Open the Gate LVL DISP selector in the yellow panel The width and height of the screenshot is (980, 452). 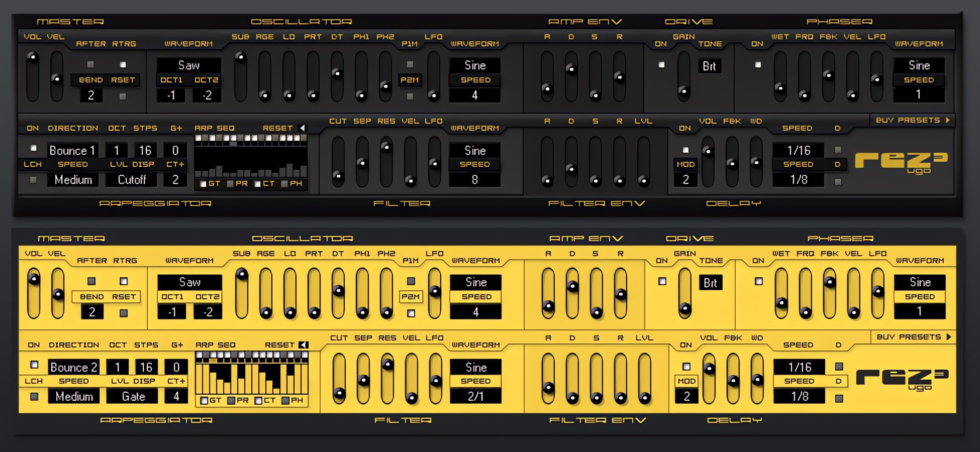coord(133,396)
